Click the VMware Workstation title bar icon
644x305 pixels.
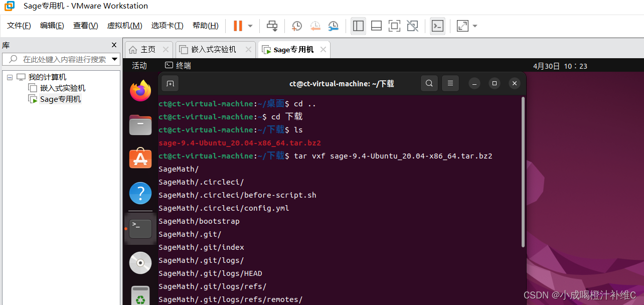click(10, 6)
